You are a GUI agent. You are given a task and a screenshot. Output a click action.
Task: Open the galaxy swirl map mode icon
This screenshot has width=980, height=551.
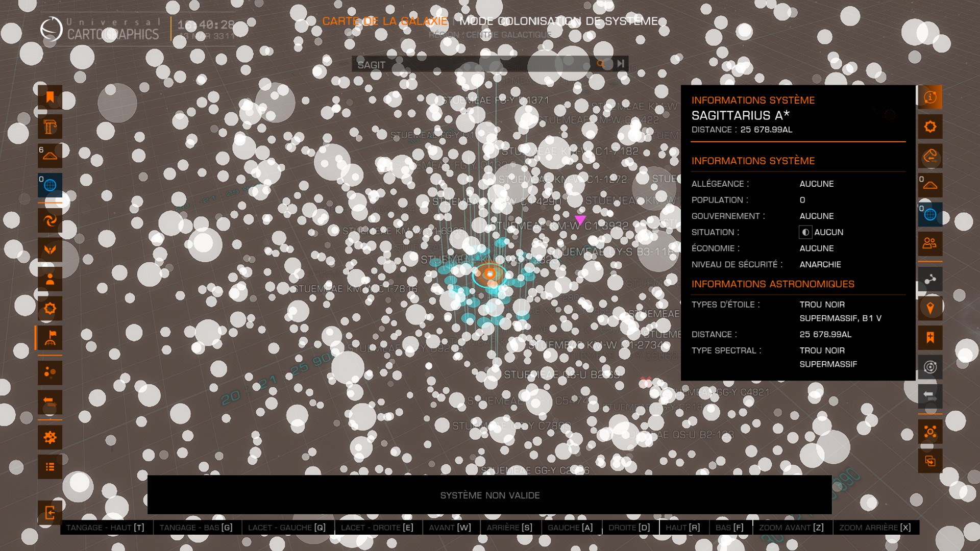(50, 220)
